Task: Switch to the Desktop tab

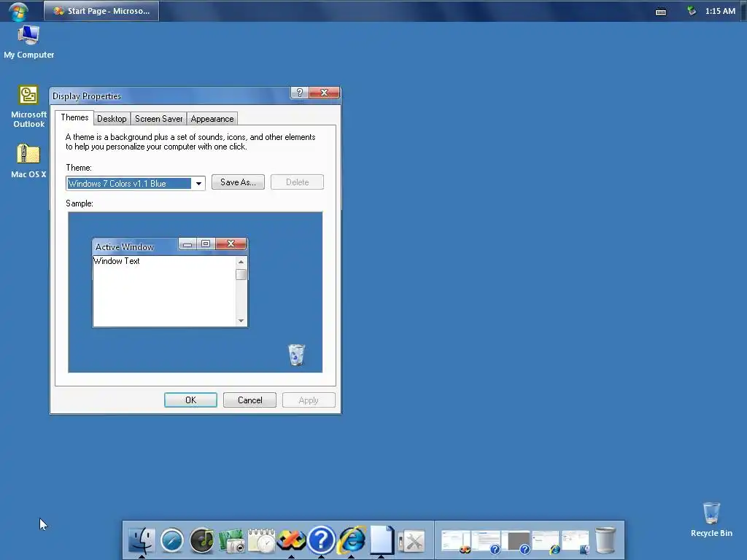Action: click(112, 119)
